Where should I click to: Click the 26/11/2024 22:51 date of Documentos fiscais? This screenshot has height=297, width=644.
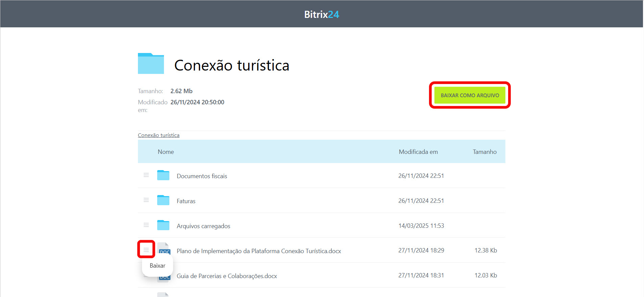point(421,176)
